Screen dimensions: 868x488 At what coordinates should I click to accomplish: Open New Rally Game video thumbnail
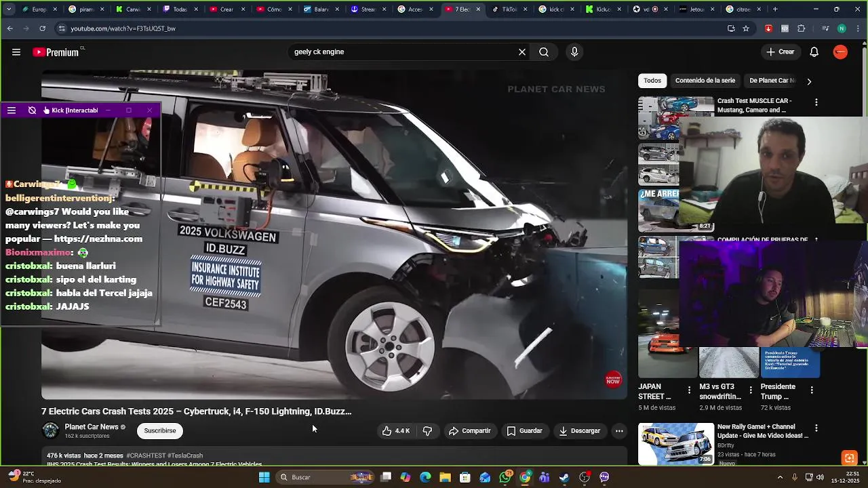click(x=676, y=444)
